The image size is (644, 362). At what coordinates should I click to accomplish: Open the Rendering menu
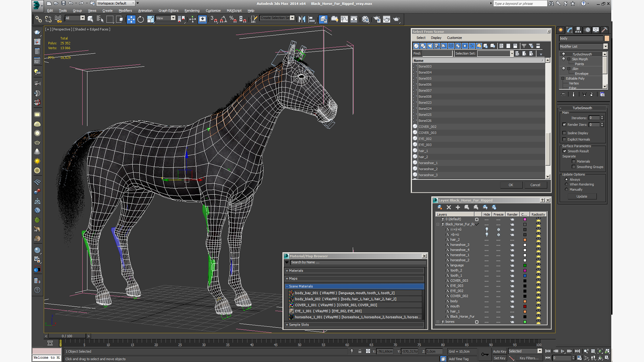click(x=192, y=11)
